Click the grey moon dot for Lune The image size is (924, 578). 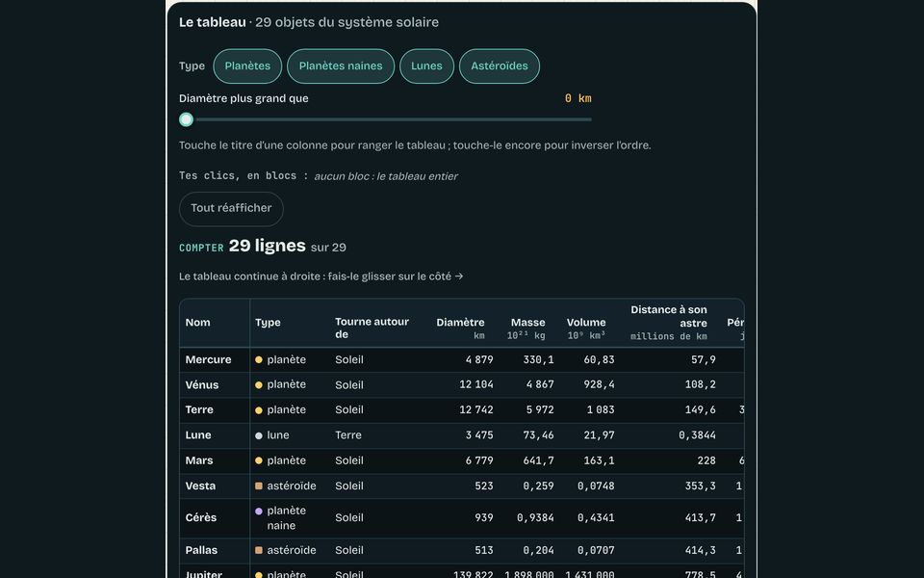(259, 435)
